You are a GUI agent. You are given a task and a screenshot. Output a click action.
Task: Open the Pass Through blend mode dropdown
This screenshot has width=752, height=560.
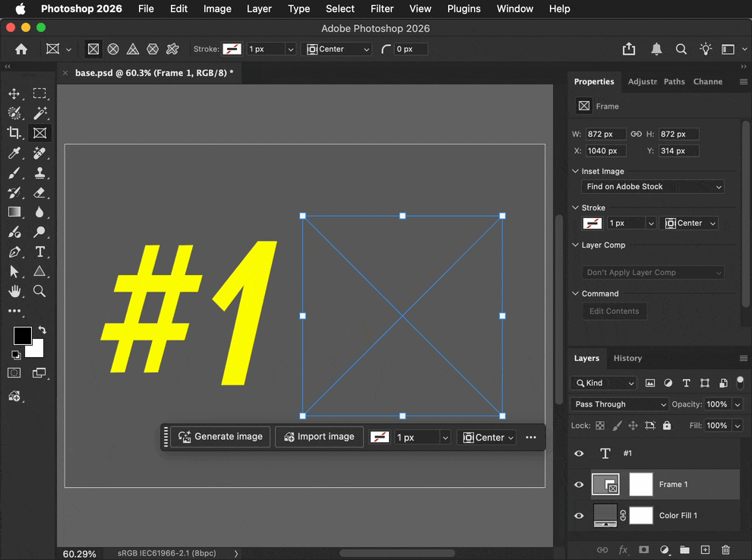[619, 404]
